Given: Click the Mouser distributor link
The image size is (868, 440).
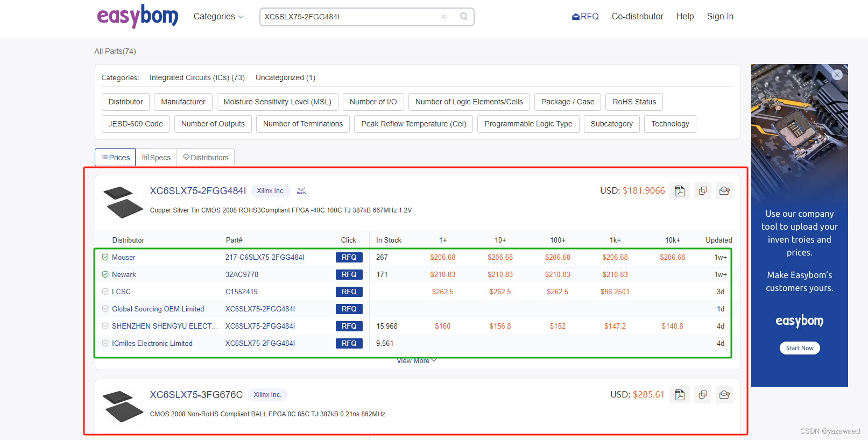Looking at the screenshot, I should click(x=123, y=257).
